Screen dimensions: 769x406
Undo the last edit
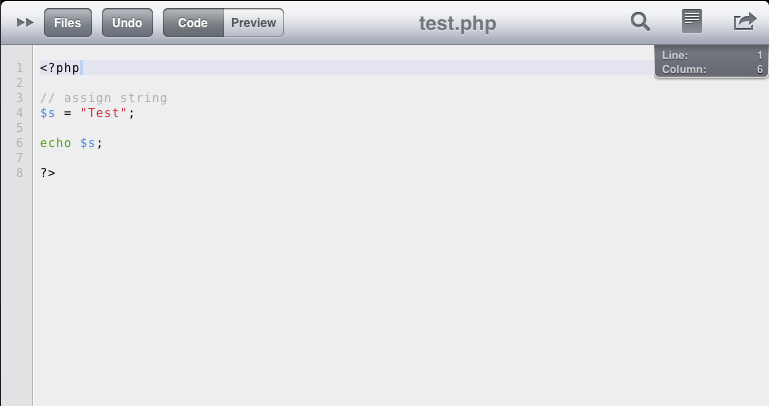127,23
